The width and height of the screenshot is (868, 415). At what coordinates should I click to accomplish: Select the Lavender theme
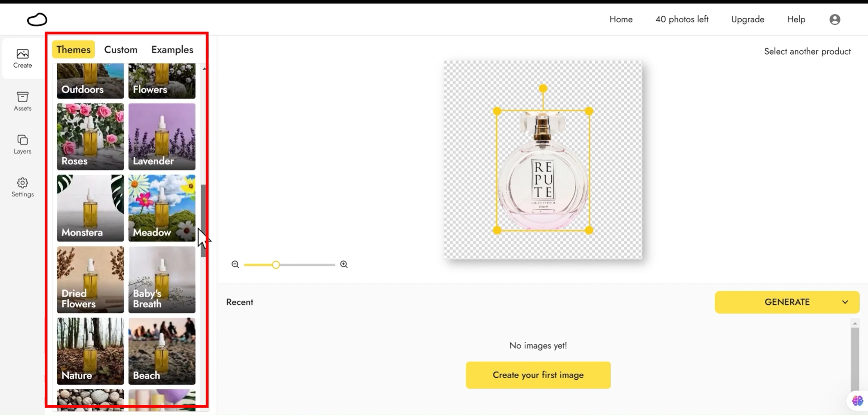coord(162,137)
